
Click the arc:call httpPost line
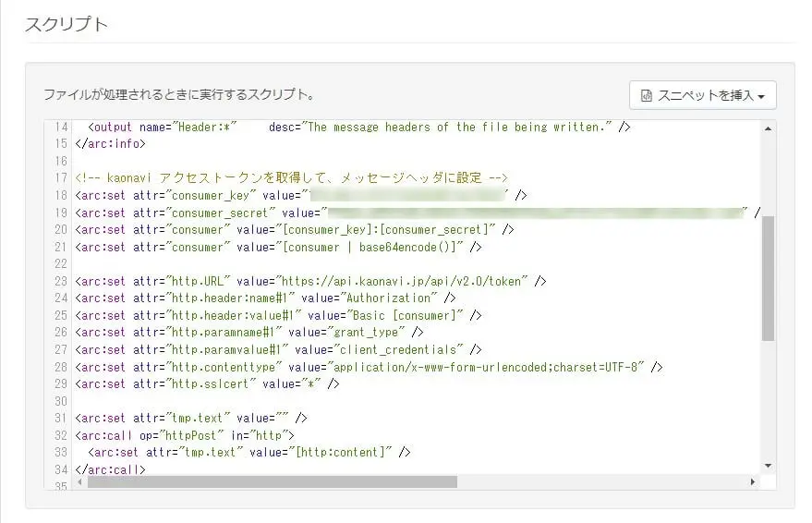pyautogui.click(x=185, y=435)
